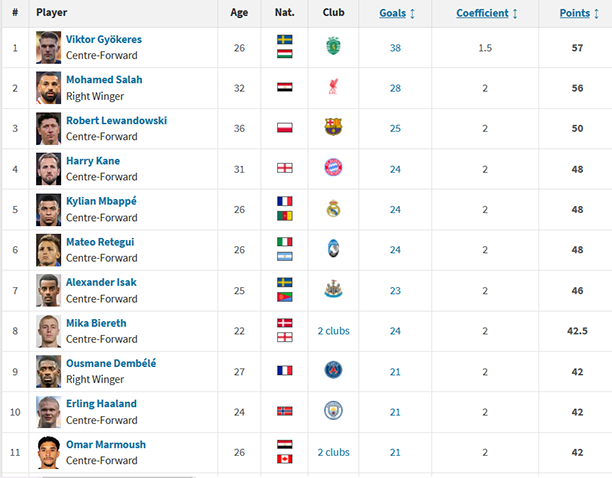Screen dimensions: 612x478
Task: Open Newcastle United crest icon
Action: (334, 290)
